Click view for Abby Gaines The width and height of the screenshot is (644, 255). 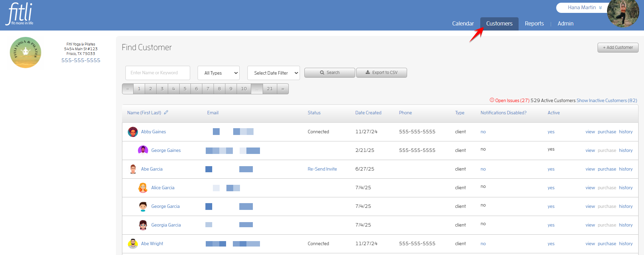590,132
